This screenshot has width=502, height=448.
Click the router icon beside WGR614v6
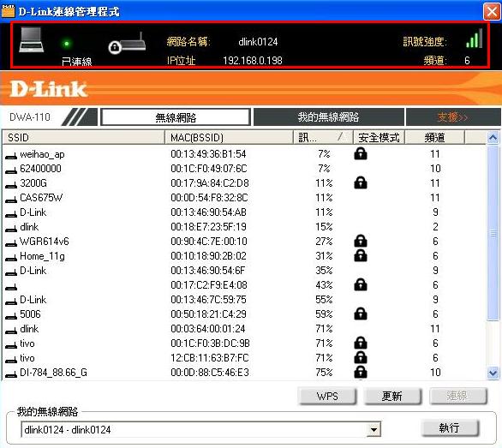click(11, 243)
